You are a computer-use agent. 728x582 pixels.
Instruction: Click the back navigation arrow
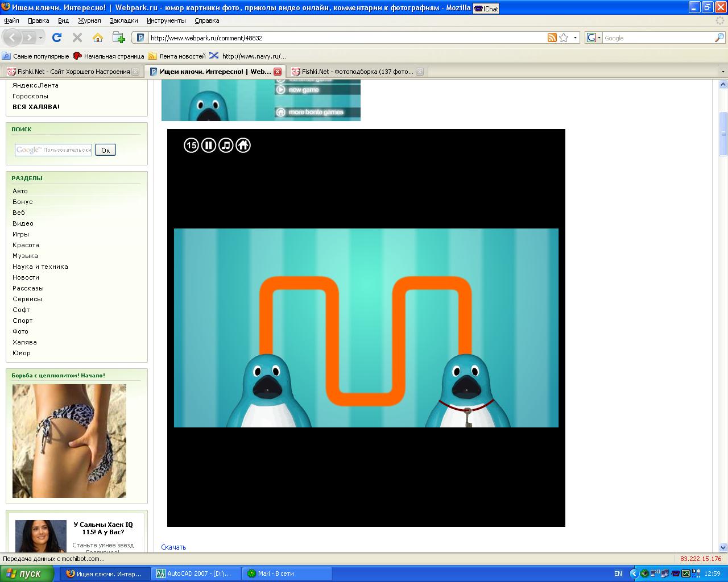(13, 38)
